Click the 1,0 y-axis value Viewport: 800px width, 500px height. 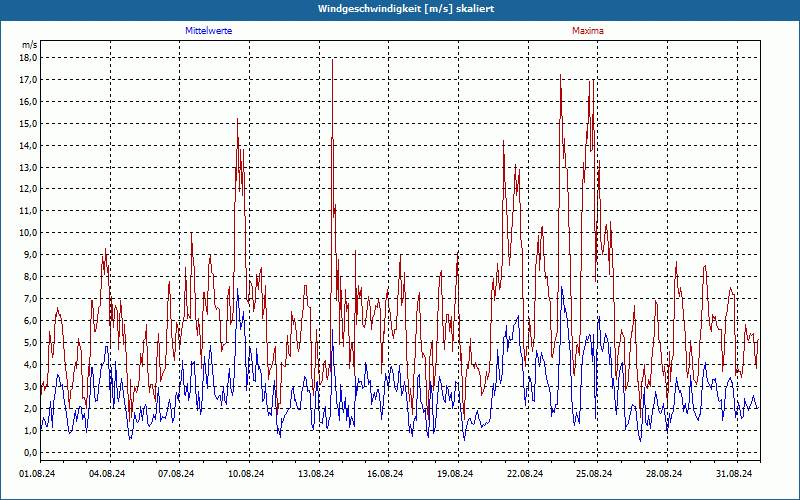(31, 430)
